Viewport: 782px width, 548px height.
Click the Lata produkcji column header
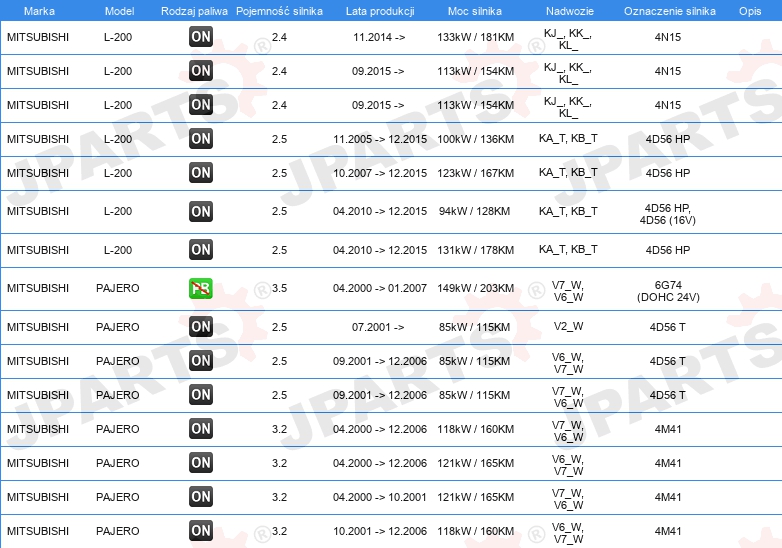(380, 11)
